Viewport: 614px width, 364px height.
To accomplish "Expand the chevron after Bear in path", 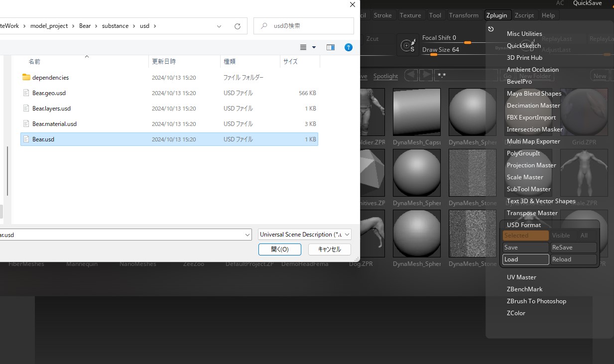I will pyautogui.click(x=97, y=26).
